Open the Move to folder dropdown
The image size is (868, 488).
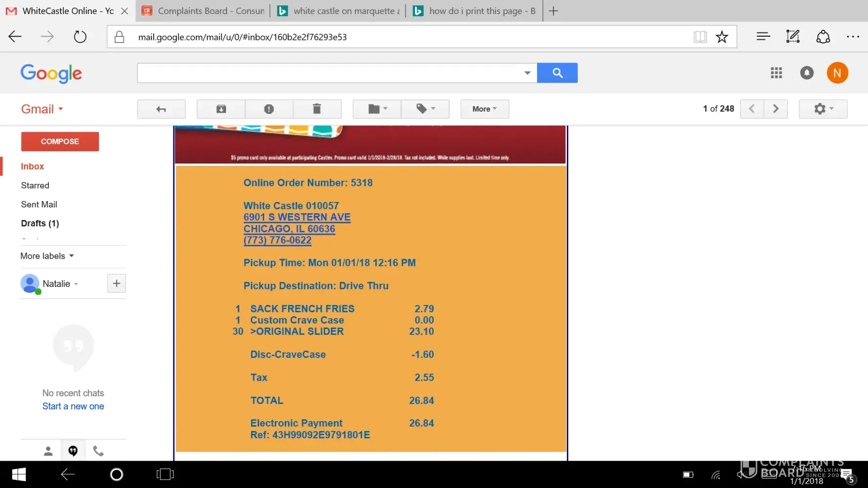(377, 109)
